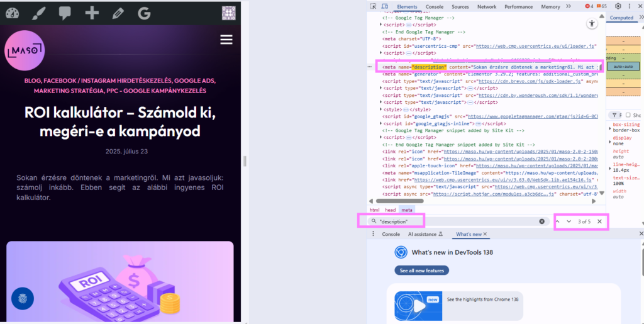Click the blue fingerprint privacy button

pos(23,299)
